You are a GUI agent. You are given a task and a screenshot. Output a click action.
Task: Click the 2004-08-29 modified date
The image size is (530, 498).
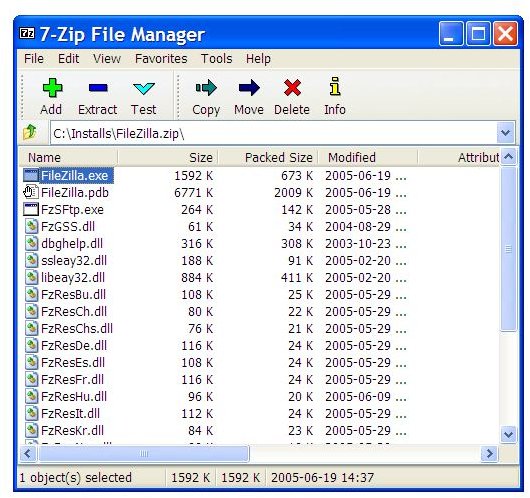[358, 227]
